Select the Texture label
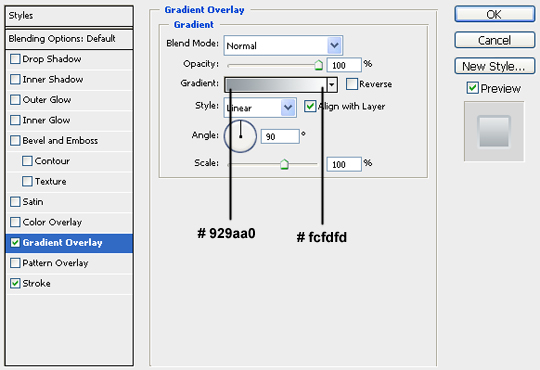Screen dimensions: 540x370 pyautogui.click(x=51, y=181)
